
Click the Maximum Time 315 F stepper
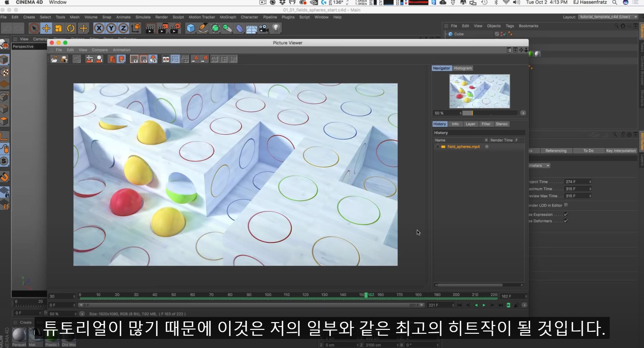[590, 189]
